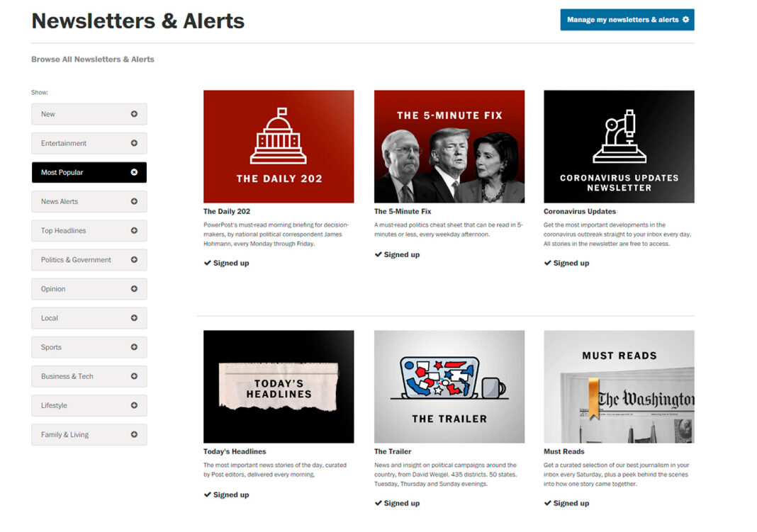Viewport: 757px width, 532px height.
Task: Click the gear icon on Manage newsletters button
Action: (685, 20)
